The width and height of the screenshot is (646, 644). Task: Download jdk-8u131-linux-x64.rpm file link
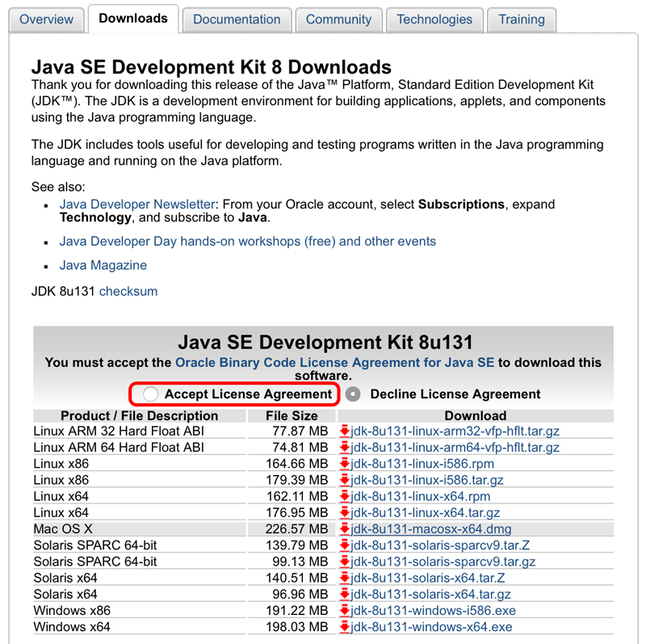[x=420, y=496]
